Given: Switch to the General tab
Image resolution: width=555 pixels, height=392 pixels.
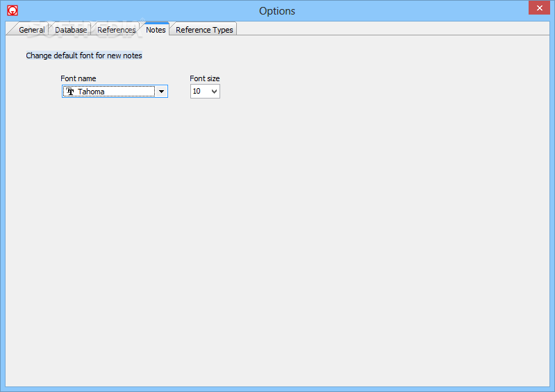Looking at the screenshot, I should [31, 30].
